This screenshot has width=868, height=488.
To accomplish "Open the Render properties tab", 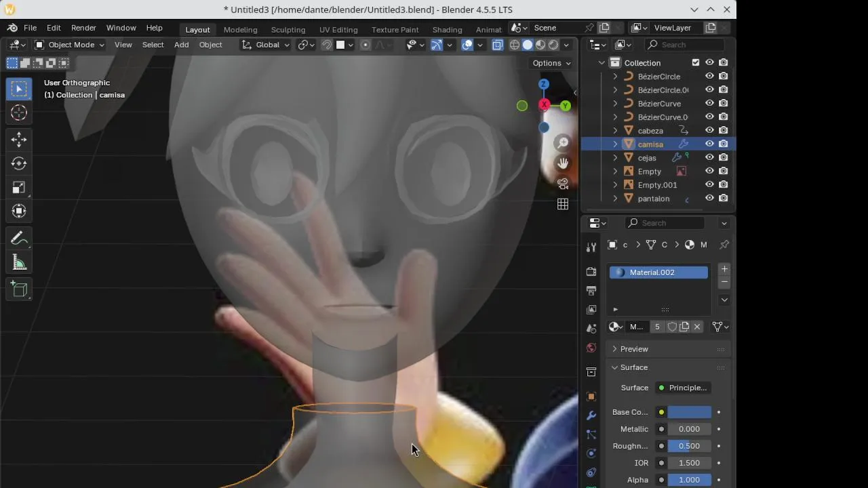I will click(x=591, y=272).
